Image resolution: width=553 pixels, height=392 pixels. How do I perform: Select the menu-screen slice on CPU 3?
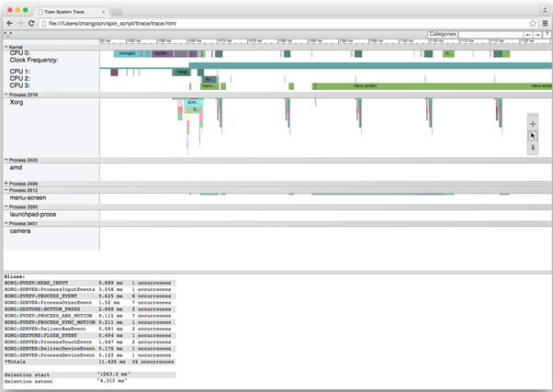(x=367, y=86)
